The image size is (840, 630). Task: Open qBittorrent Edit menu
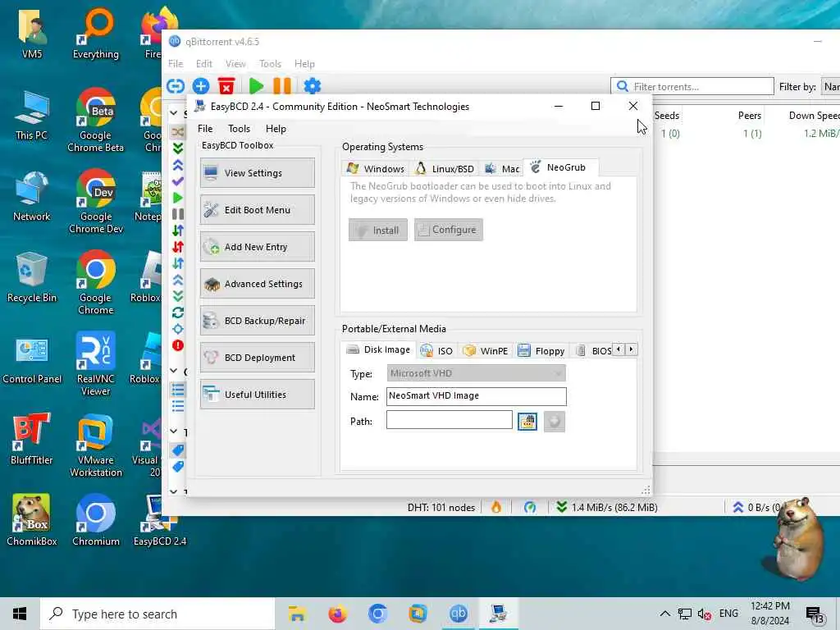pos(203,64)
